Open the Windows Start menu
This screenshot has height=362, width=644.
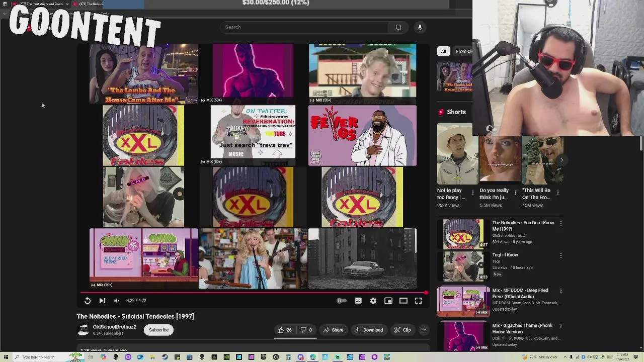tap(5, 357)
